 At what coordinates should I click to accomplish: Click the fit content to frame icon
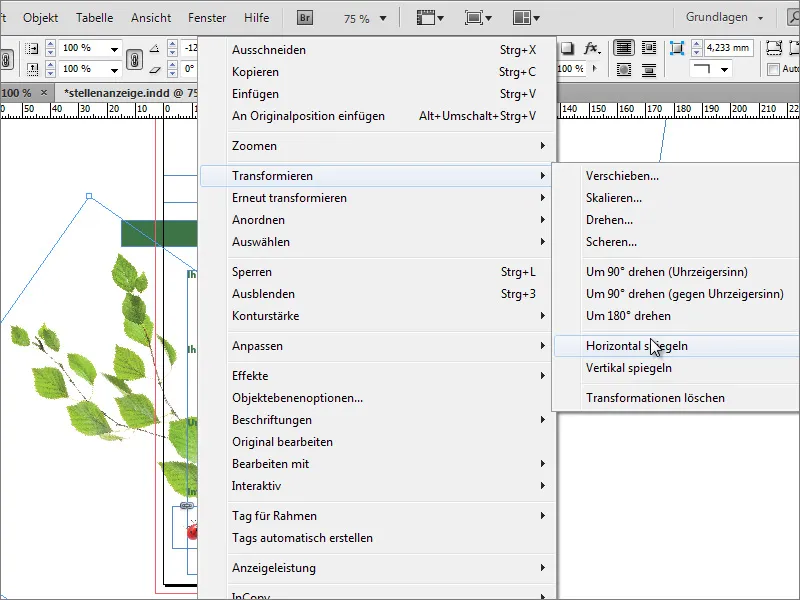coord(774,48)
